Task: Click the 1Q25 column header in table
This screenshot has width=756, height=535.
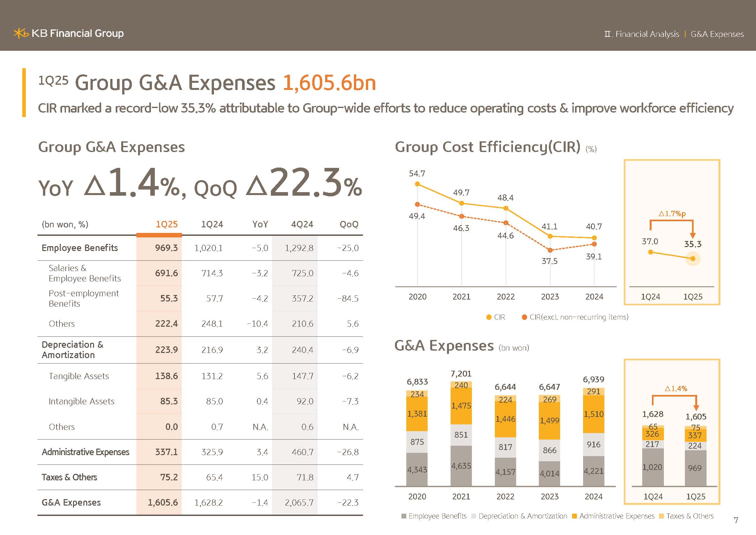Action: pyautogui.click(x=166, y=224)
